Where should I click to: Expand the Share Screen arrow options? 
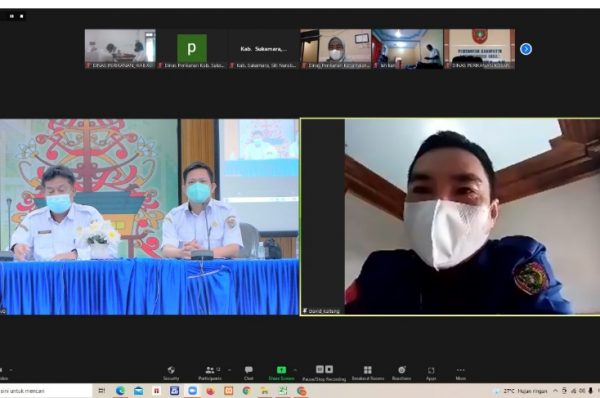point(295,370)
